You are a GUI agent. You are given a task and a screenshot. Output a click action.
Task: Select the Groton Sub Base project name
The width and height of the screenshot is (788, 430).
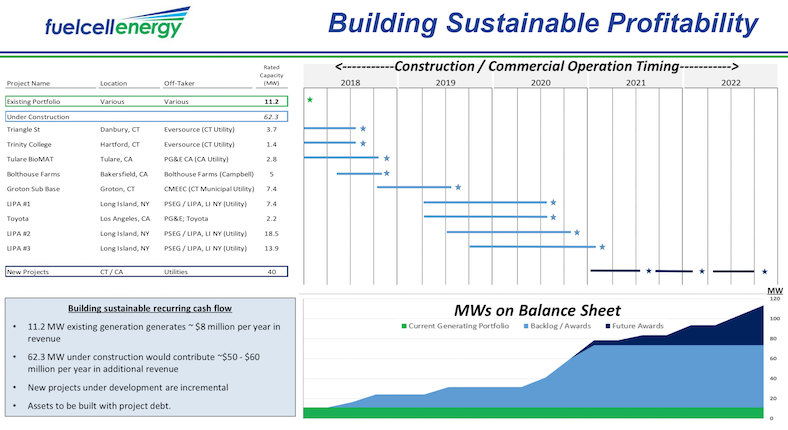pyautogui.click(x=33, y=189)
